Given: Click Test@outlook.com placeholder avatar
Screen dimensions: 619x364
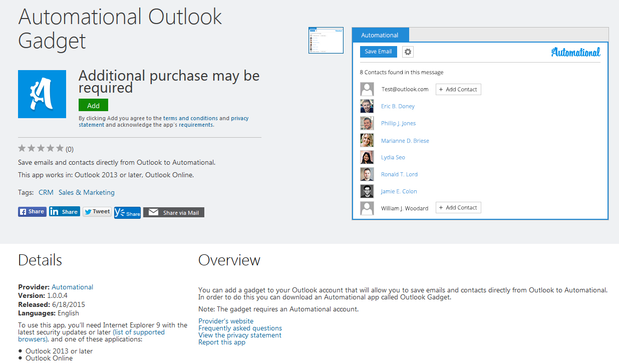Looking at the screenshot, I should pyautogui.click(x=367, y=89).
